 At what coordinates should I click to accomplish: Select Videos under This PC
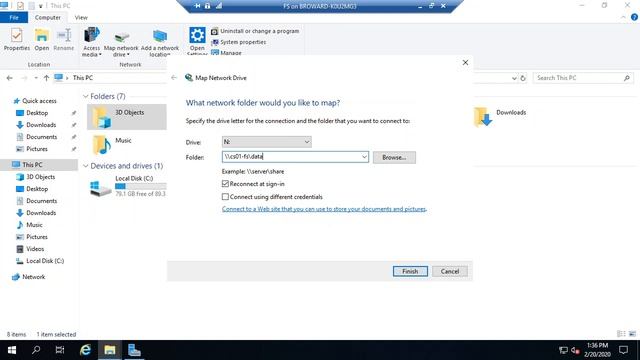35,249
